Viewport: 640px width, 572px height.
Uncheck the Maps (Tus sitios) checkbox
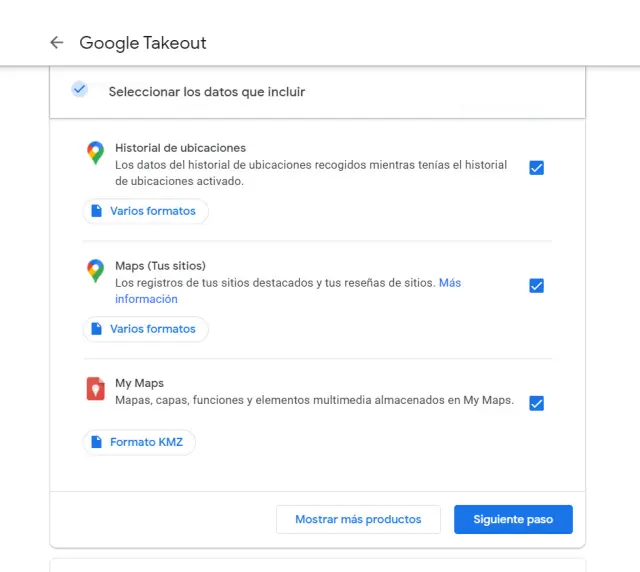coord(536,286)
